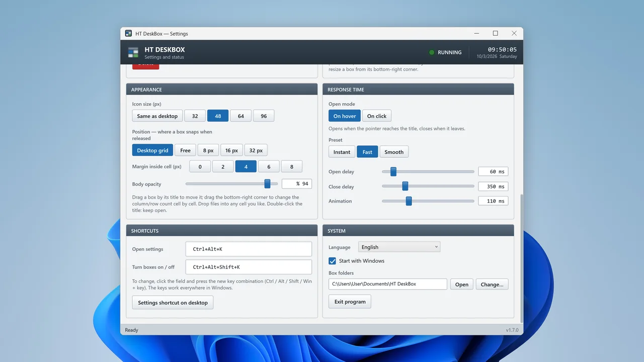Set margin inside cell to 0
This screenshot has height=362, width=644.
(x=200, y=167)
